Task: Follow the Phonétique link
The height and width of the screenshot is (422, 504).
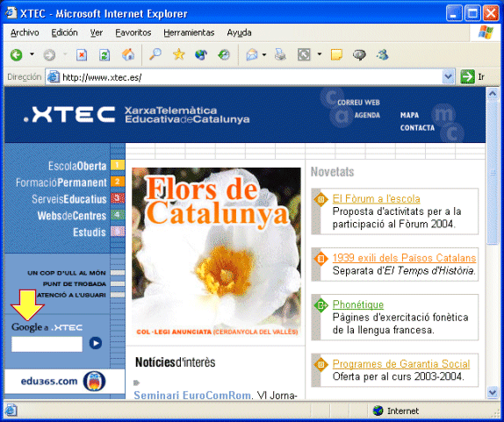Action: [358, 304]
